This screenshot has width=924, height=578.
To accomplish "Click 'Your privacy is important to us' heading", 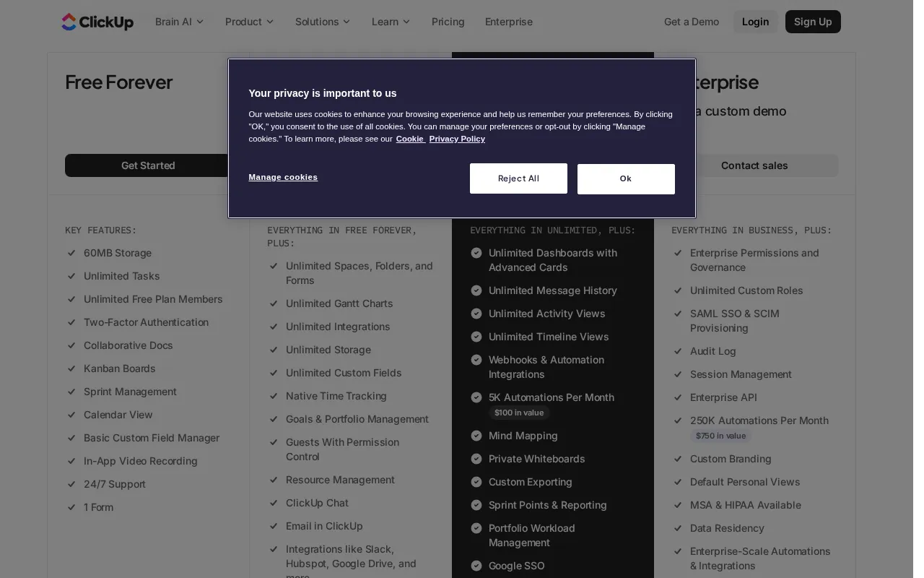I will pos(323,93).
